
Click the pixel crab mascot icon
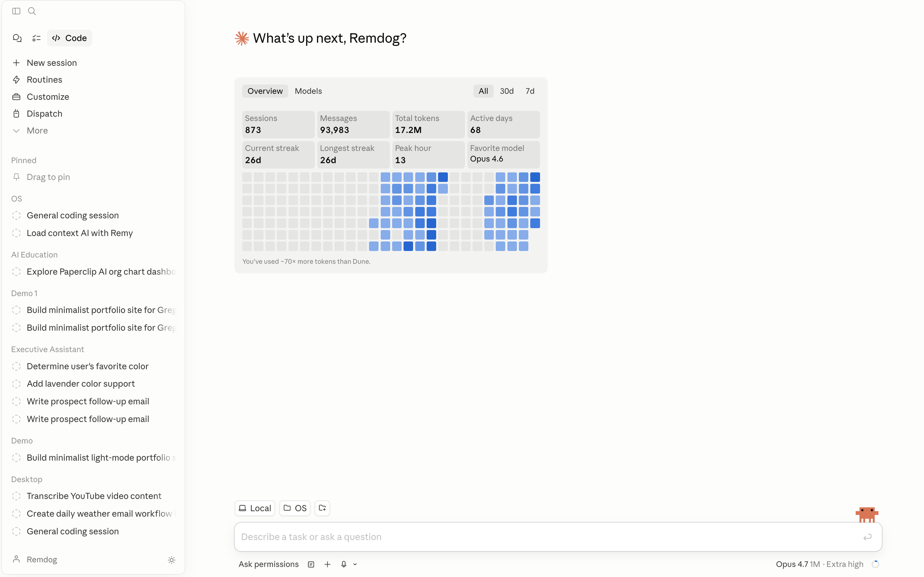click(x=866, y=514)
